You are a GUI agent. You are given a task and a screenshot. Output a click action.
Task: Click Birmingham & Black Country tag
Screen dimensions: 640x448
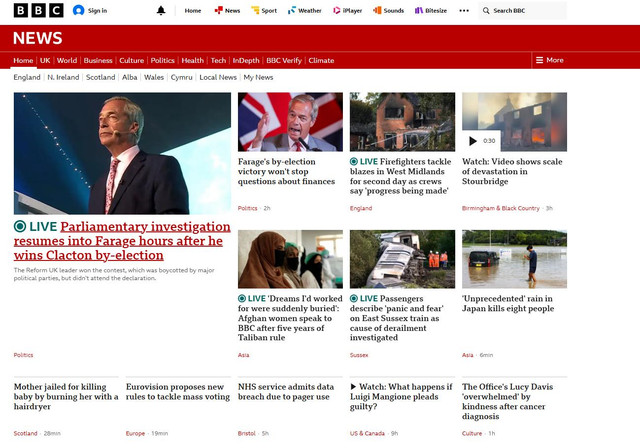coord(501,208)
